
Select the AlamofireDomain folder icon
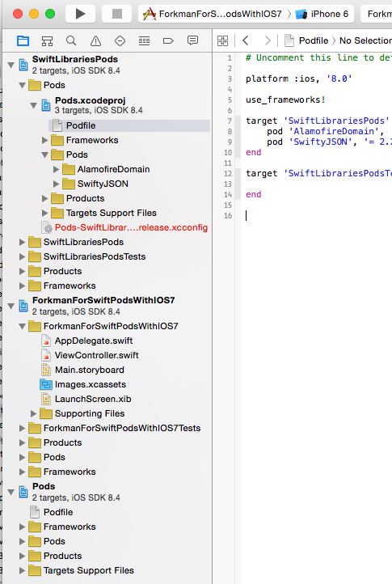(x=69, y=170)
